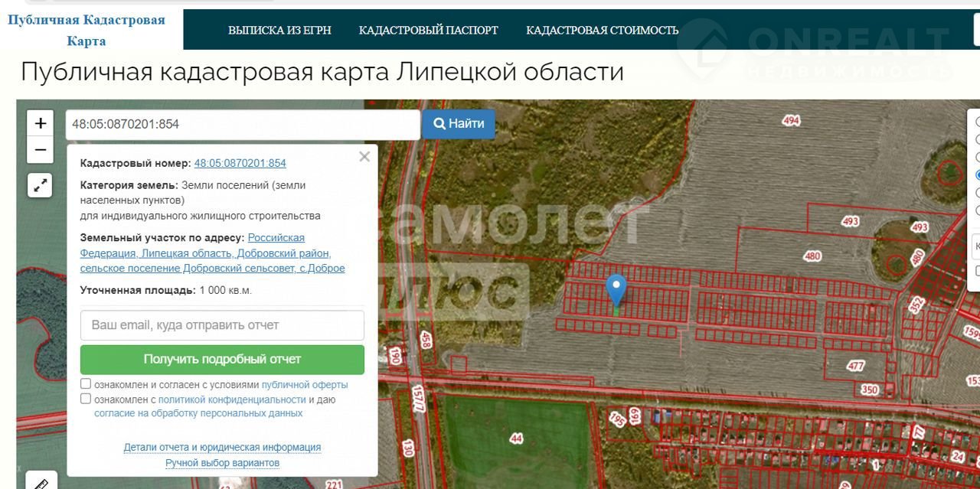Close the cadastral info popup

tap(364, 157)
